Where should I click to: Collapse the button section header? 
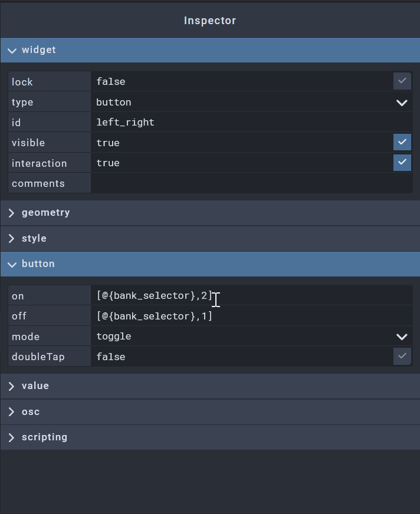[38, 264]
